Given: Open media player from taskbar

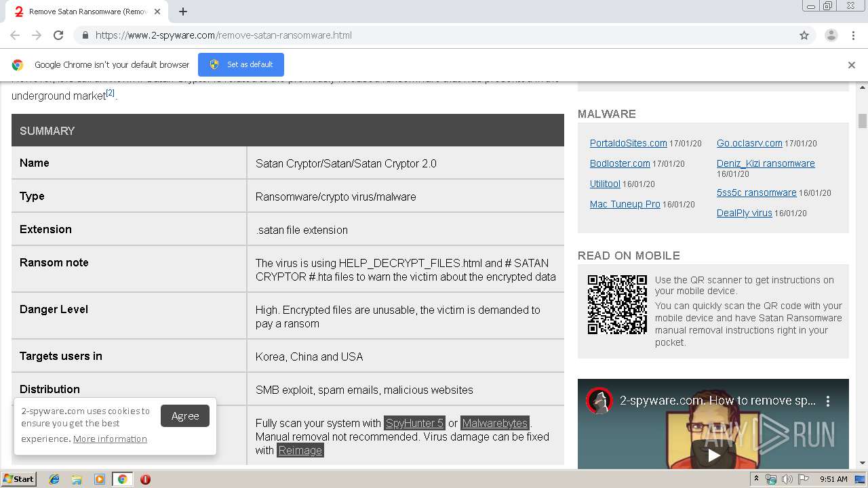Looking at the screenshot, I should [x=99, y=479].
